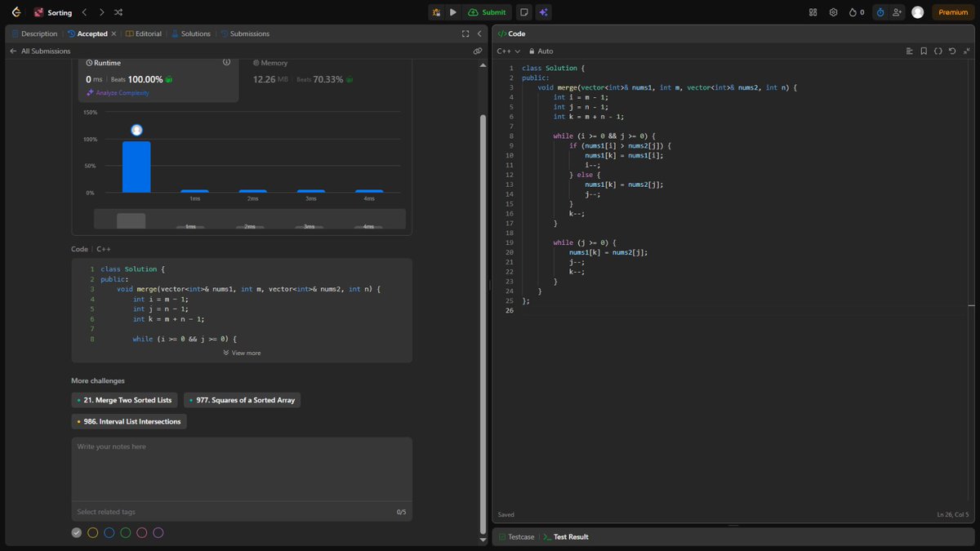Format code with the align-lines icon
The width and height of the screenshot is (980, 551).
910,51
